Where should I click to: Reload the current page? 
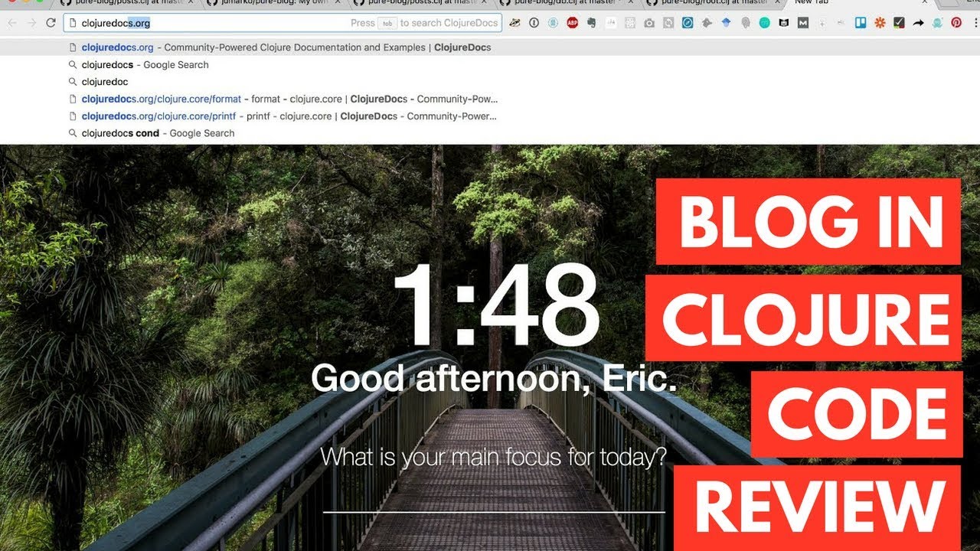tap(51, 23)
